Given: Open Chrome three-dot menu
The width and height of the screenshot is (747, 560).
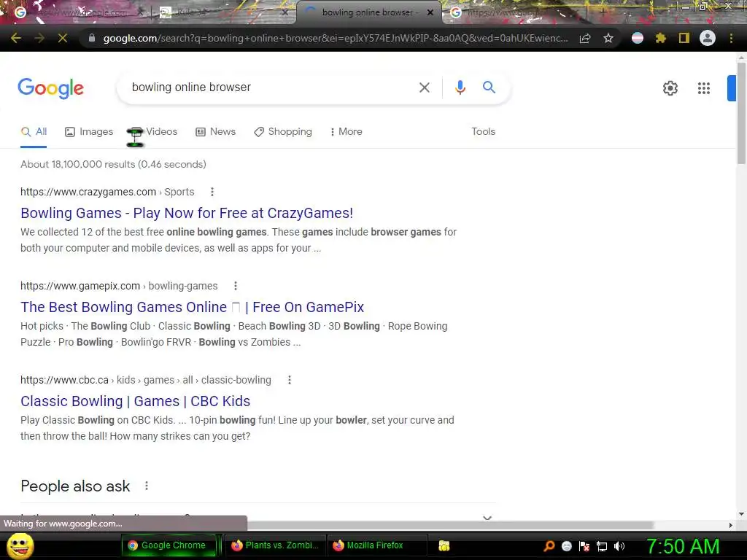Looking at the screenshot, I should [x=731, y=38].
